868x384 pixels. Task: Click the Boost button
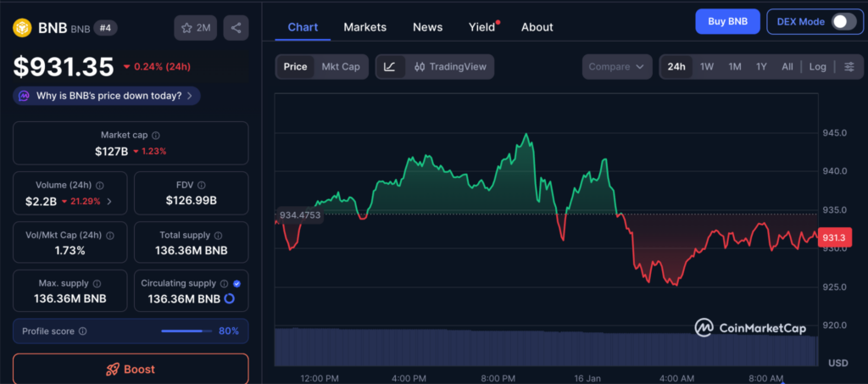click(131, 370)
